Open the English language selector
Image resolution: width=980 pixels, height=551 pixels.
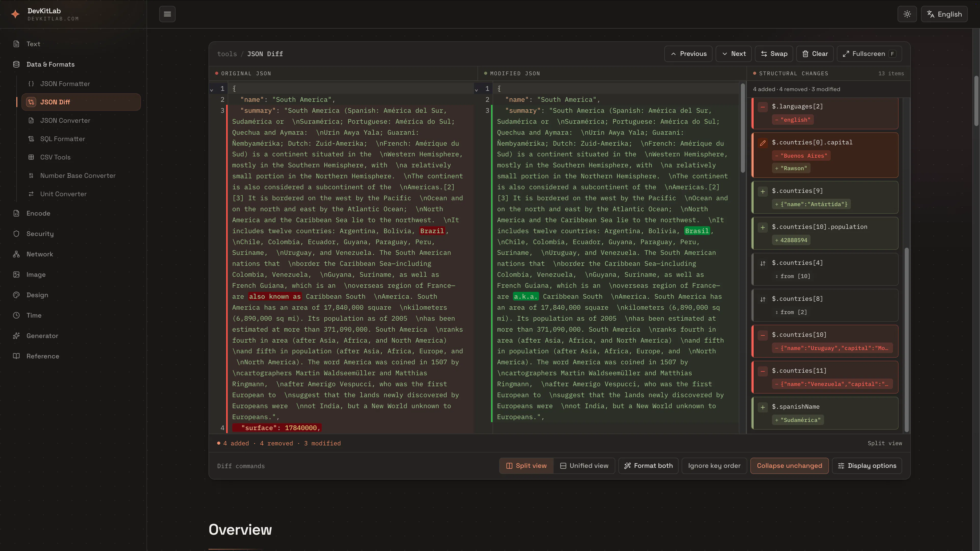tap(944, 14)
